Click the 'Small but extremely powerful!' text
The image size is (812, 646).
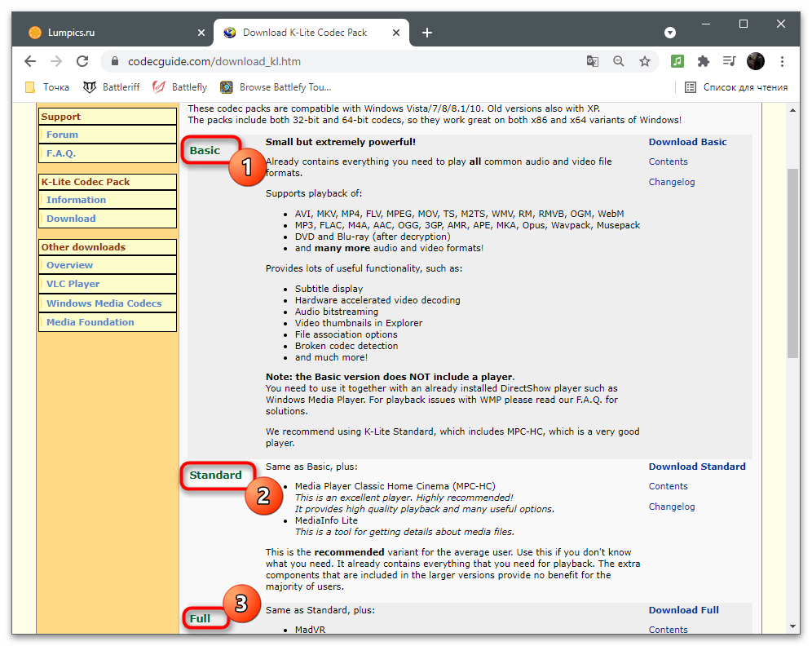(341, 142)
